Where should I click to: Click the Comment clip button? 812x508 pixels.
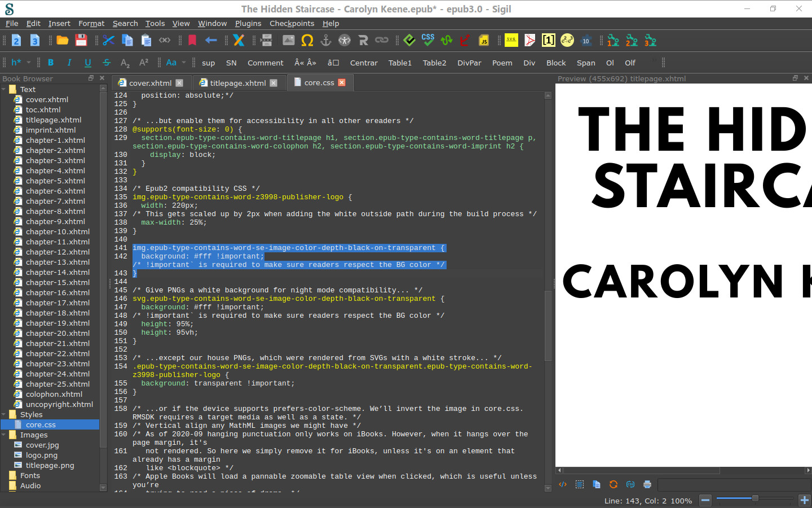coord(266,63)
